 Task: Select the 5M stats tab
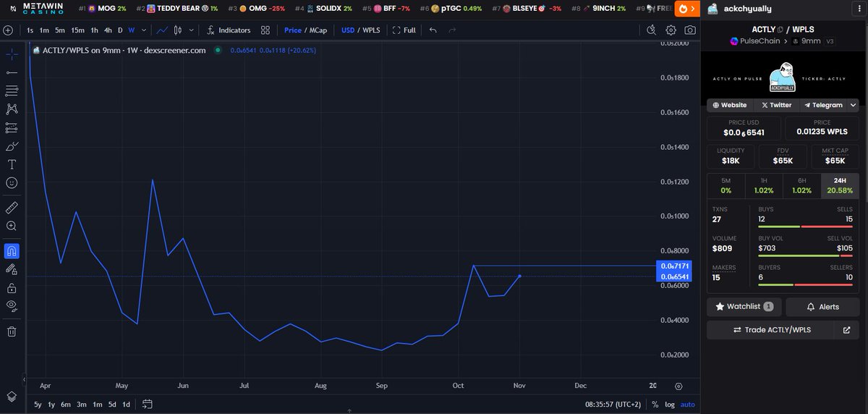coord(726,186)
